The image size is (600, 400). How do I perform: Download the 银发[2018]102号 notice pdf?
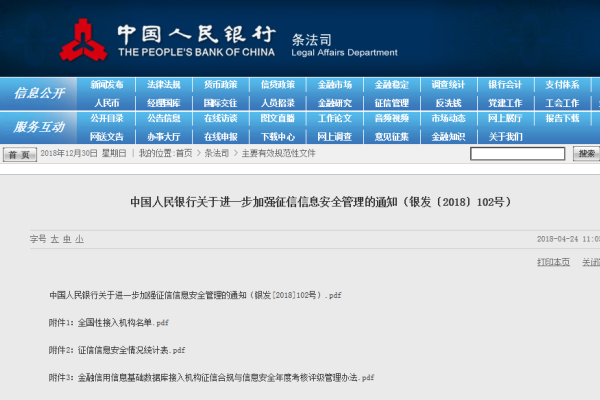click(195, 295)
